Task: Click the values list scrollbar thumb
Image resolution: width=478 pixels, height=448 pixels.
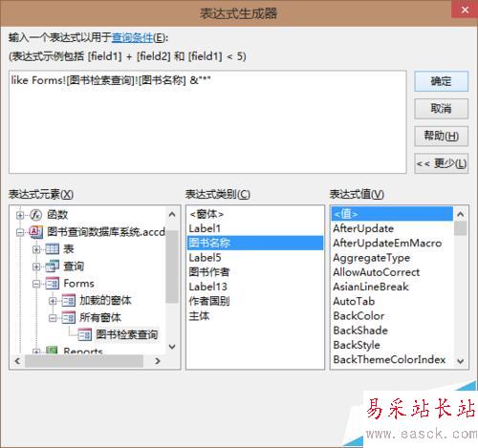Action: (461, 228)
